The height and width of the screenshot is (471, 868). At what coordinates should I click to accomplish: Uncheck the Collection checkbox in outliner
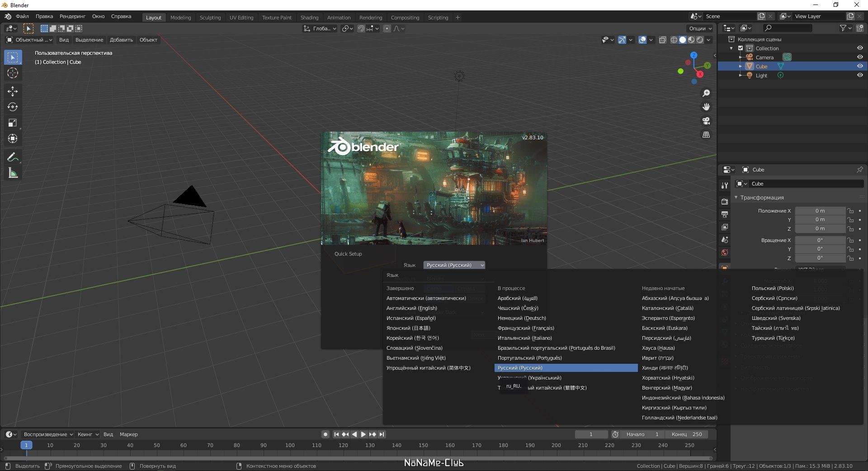[x=741, y=48]
